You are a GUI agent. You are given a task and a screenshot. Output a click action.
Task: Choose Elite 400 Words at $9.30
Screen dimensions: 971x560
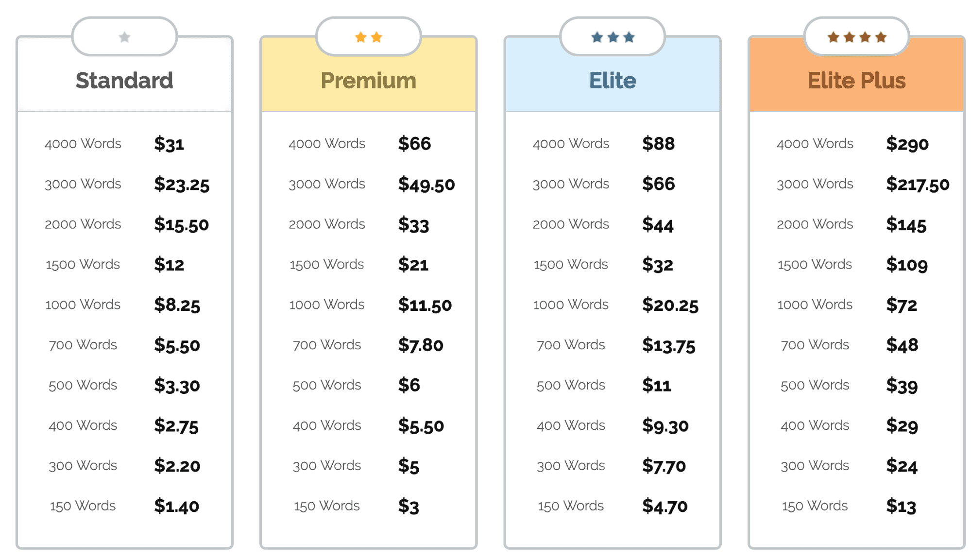(x=665, y=426)
